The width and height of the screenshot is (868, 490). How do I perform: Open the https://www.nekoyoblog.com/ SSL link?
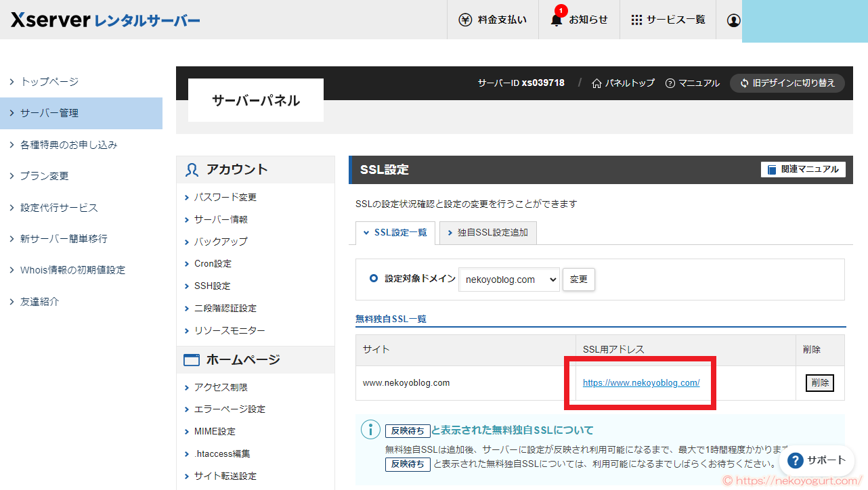tap(641, 382)
